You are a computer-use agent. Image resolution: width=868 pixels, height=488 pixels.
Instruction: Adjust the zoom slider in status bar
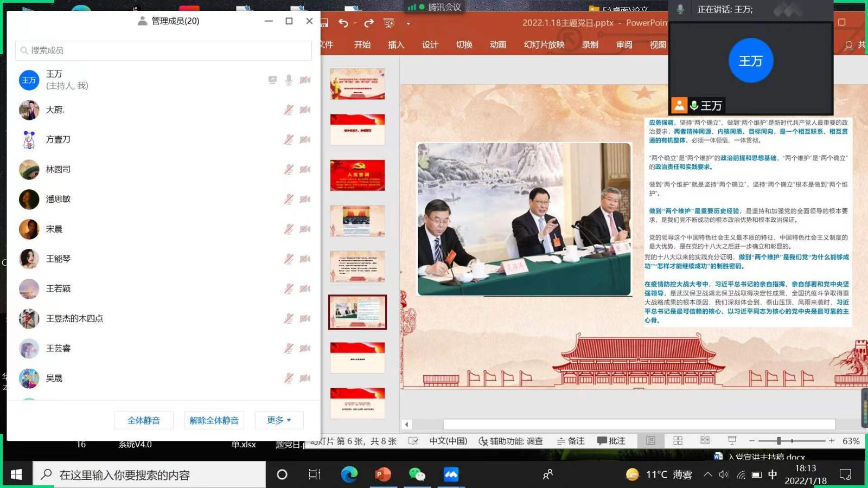(778, 441)
